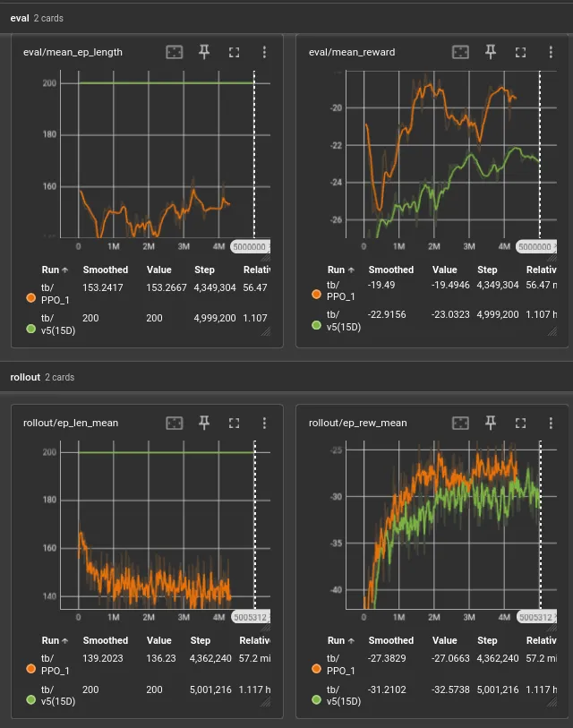Image resolution: width=573 pixels, height=728 pixels.
Task: Pin the eval/mean_ep_length card
Action: [x=204, y=52]
